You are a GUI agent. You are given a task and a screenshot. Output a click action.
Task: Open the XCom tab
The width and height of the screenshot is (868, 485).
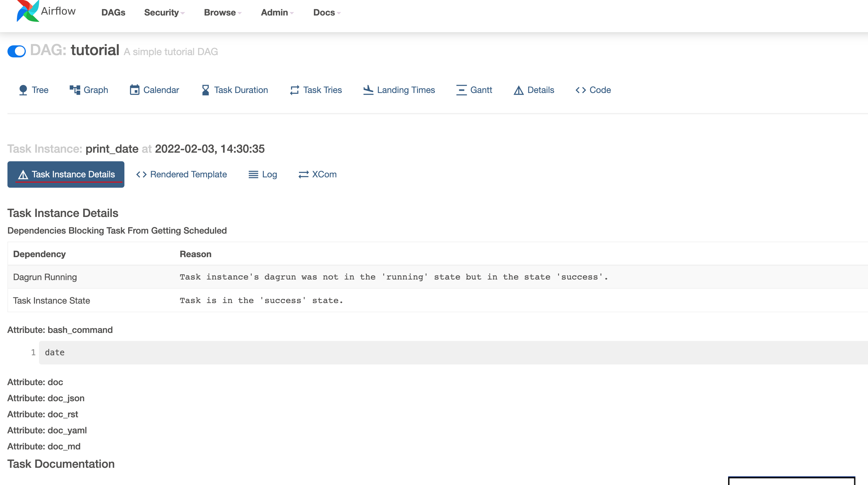click(x=317, y=174)
